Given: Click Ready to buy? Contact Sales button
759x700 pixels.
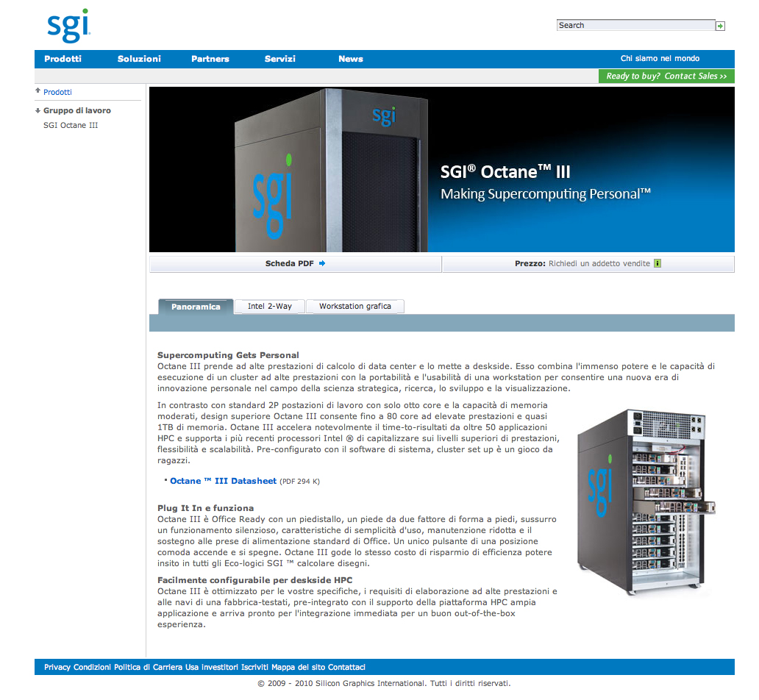Looking at the screenshot, I should coord(666,76).
